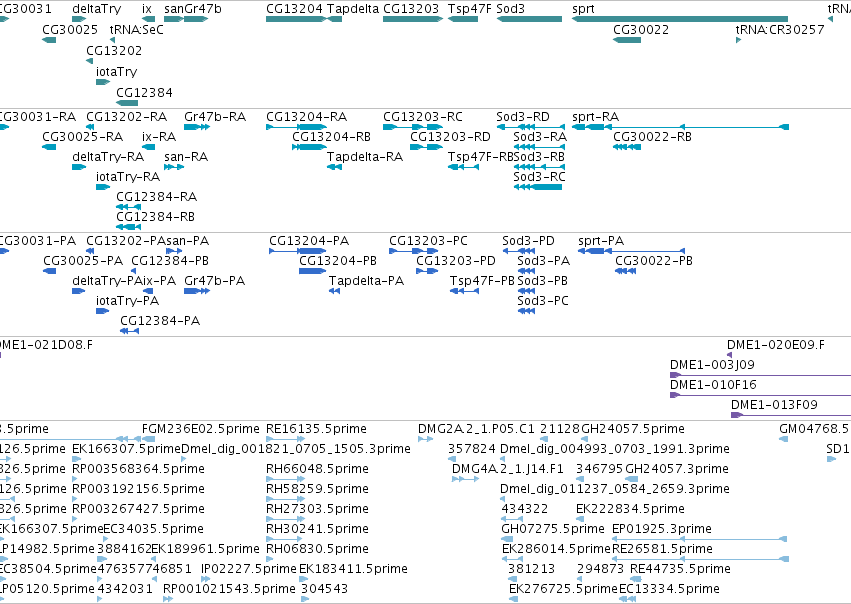Click the DME1-020E09.F label
851x604 pixels.
click(776, 345)
